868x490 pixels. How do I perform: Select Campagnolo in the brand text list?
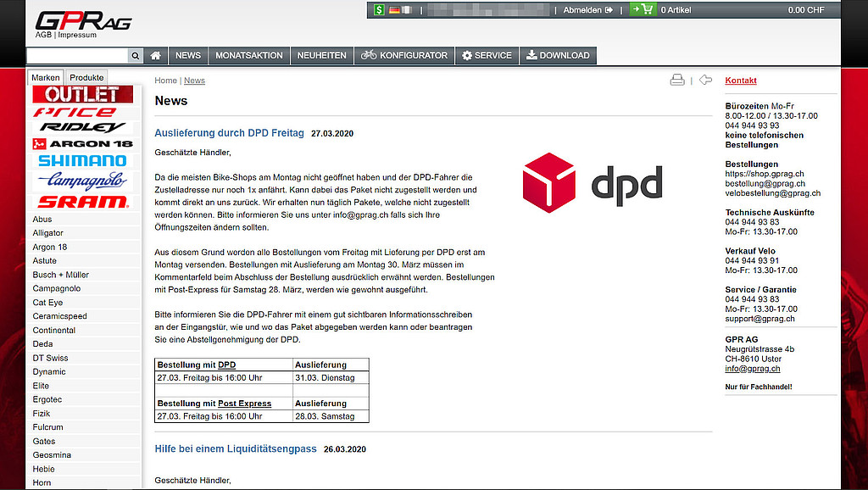tap(55, 289)
